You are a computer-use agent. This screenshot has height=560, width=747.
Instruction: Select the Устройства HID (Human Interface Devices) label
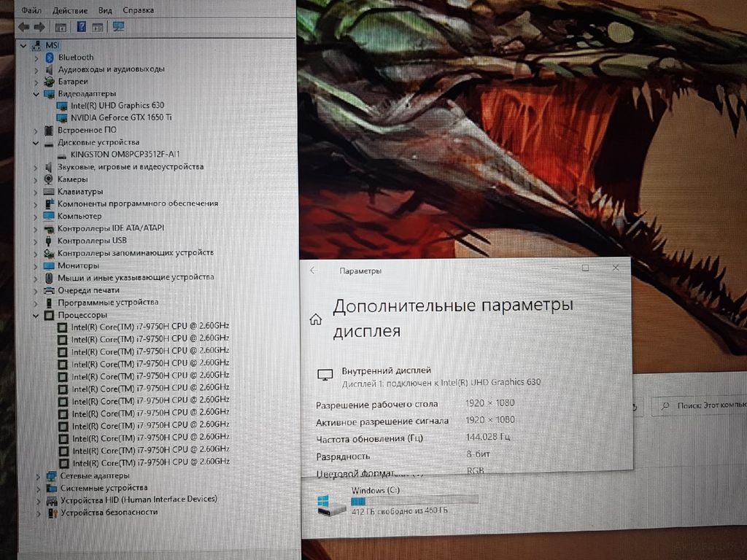pos(139,499)
